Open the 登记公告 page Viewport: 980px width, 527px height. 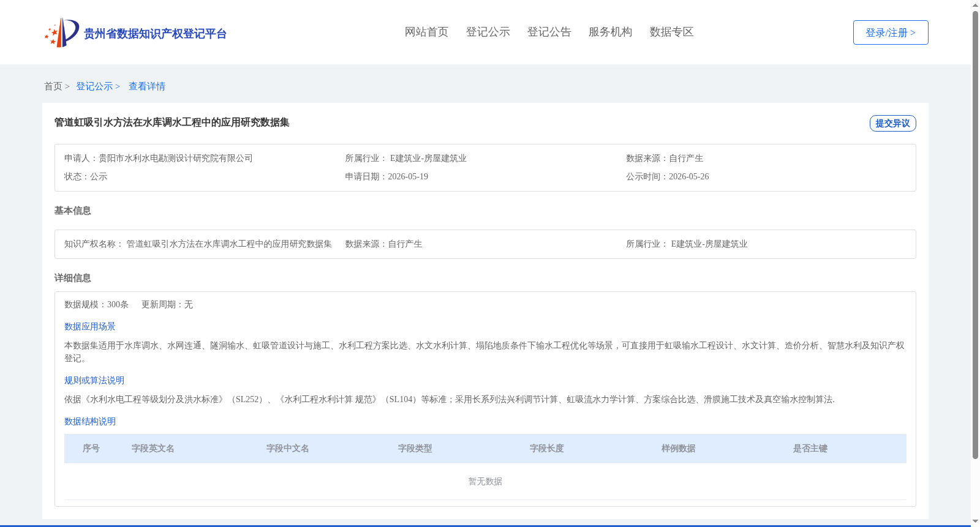pos(549,32)
